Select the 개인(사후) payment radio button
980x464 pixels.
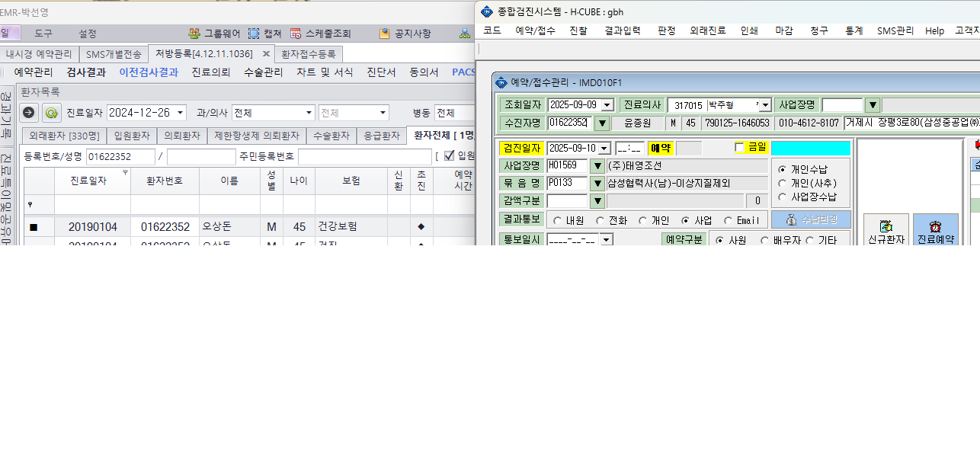782,183
